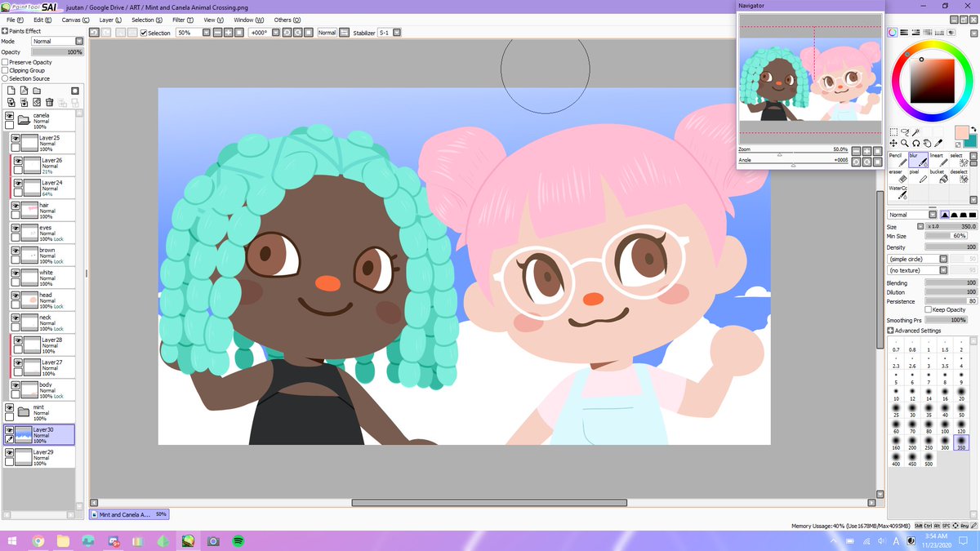Click the Normal view toolbar button

[x=327, y=33]
